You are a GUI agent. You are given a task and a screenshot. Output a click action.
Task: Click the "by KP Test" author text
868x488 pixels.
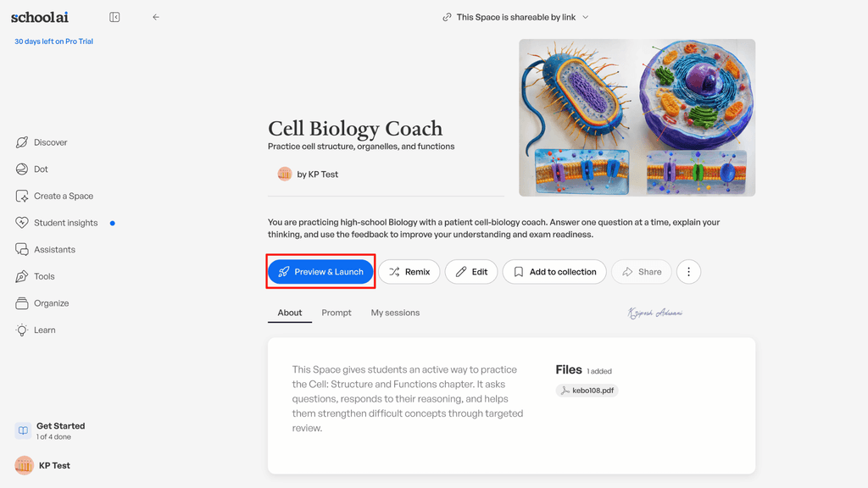318,175
